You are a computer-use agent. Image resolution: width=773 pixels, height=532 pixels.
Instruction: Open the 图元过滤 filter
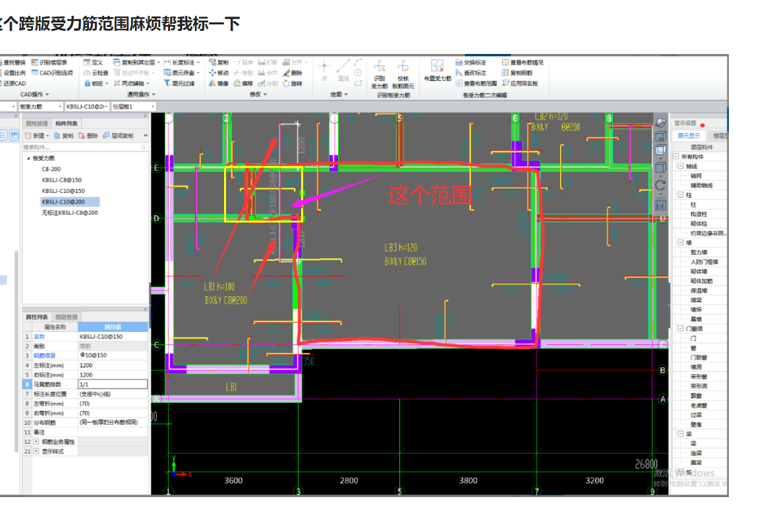pos(179,83)
